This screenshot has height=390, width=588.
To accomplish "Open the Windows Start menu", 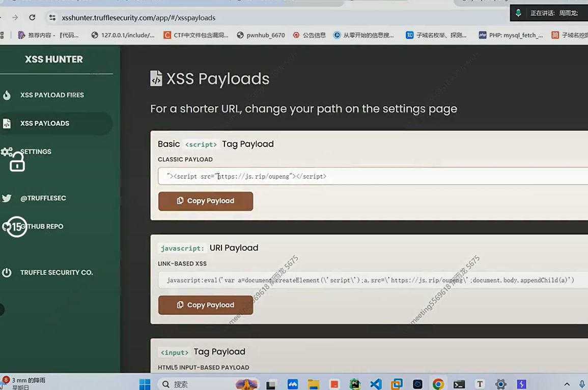I will (145, 384).
